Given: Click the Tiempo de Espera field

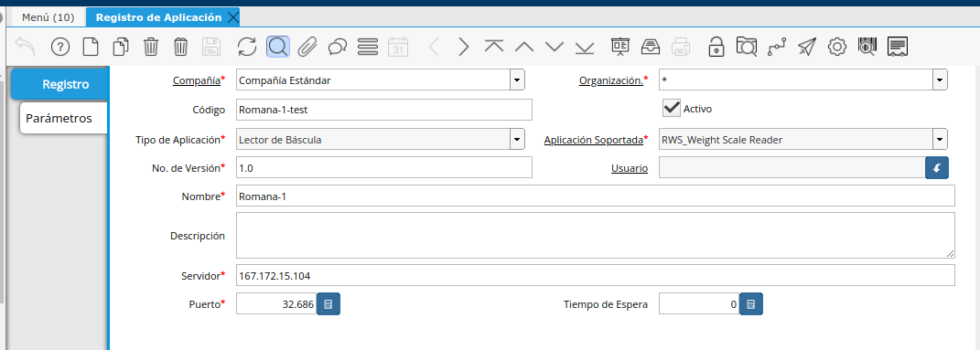Looking at the screenshot, I should coord(699,304).
